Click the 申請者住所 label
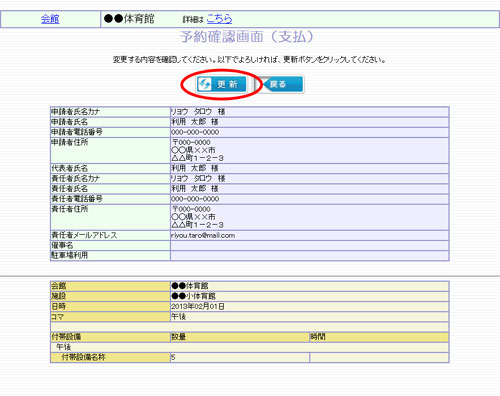This screenshot has width=500, height=396. point(69,142)
